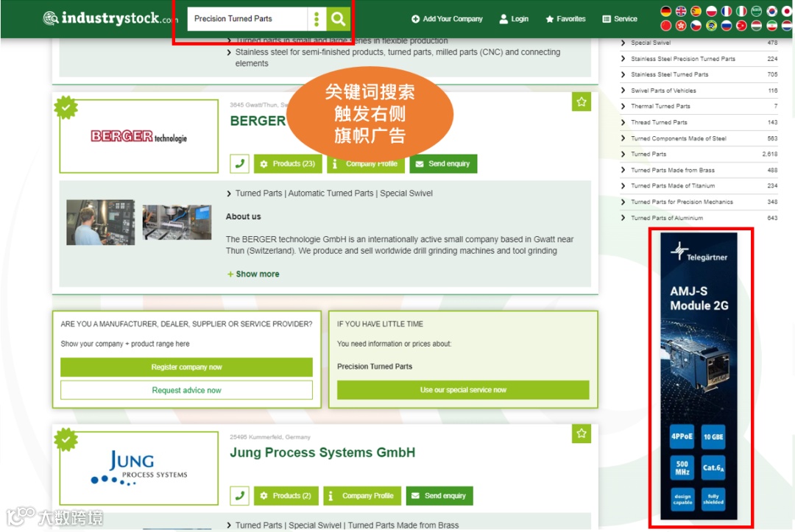Expand BERGER description with Show more
Screen dimensions: 795x532
point(253,274)
